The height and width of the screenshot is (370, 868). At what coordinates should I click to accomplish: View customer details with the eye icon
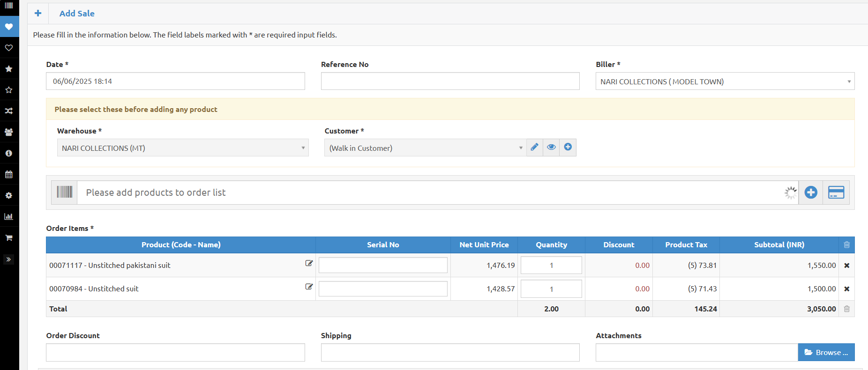tap(551, 147)
